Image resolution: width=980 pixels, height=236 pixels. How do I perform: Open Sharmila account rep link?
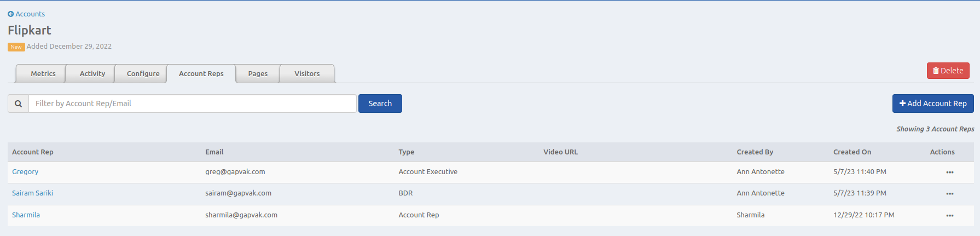pos(26,215)
